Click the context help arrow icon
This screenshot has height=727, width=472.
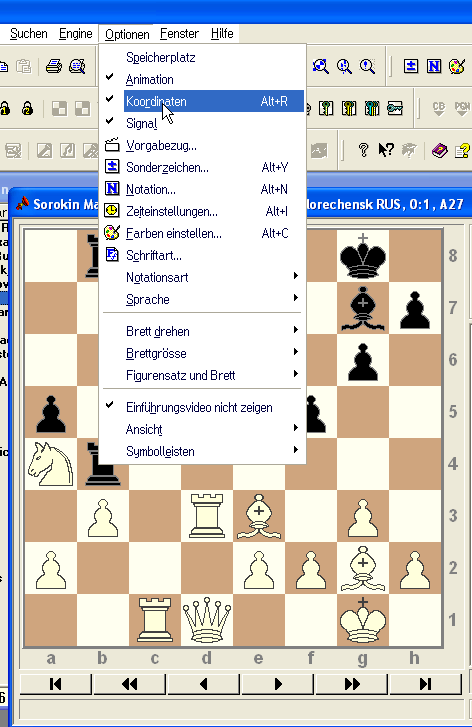tap(386, 150)
